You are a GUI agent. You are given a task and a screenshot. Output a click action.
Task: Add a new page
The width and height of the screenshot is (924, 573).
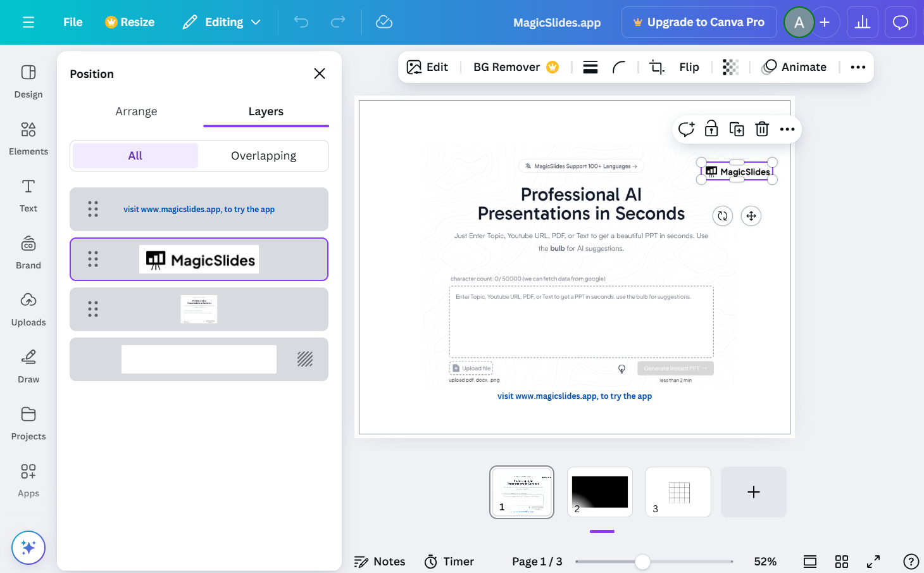[754, 492]
